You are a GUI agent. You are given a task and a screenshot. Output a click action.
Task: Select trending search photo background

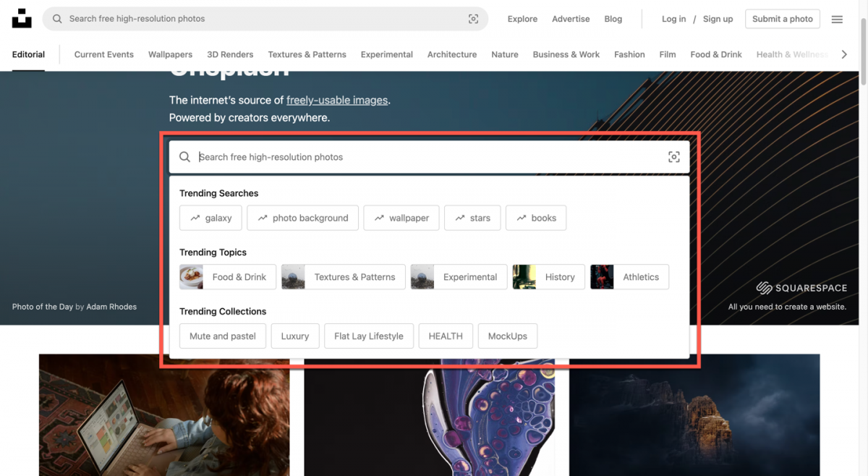pos(302,218)
